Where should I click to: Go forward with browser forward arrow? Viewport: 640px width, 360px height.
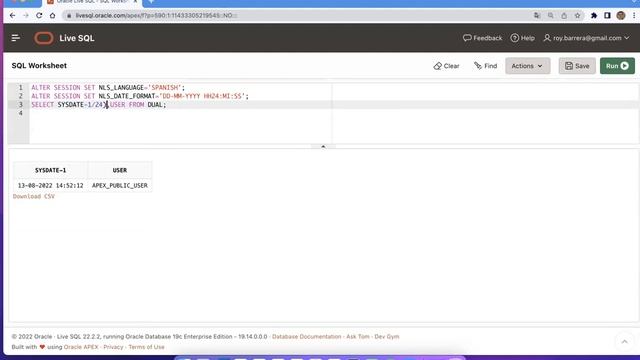(26, 16)
